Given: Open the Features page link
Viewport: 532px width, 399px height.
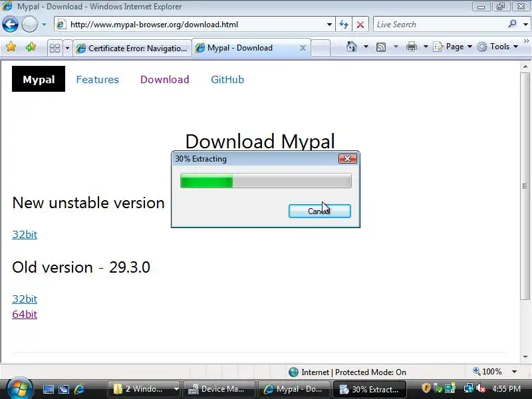Looking at the screenshot, I should 97,79.
